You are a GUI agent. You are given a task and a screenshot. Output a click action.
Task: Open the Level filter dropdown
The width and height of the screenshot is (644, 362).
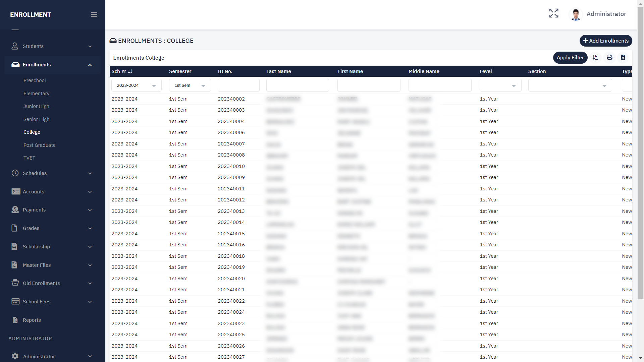[500, 85]
